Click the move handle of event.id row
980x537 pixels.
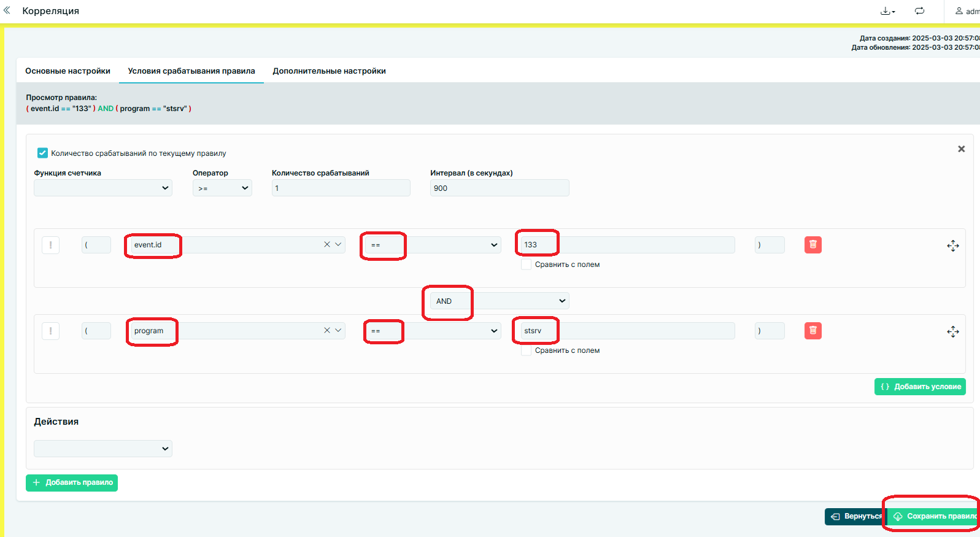pos(952,246)
